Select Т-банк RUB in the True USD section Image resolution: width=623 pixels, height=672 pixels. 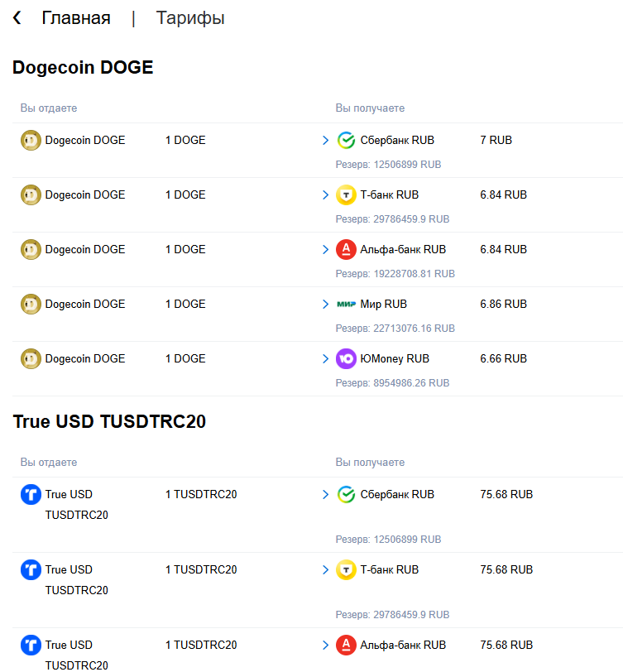[x=390, y=569]
